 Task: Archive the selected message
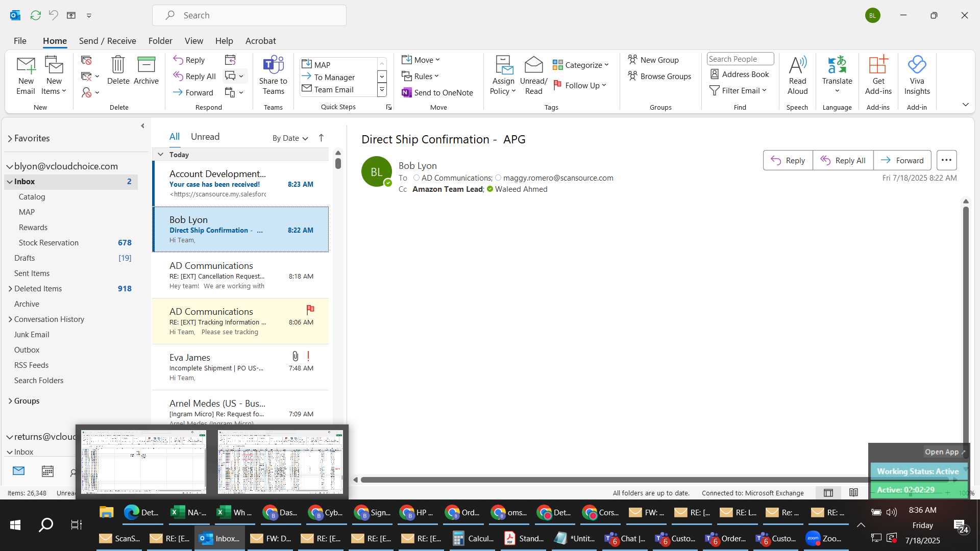click(x=146, y=70)
